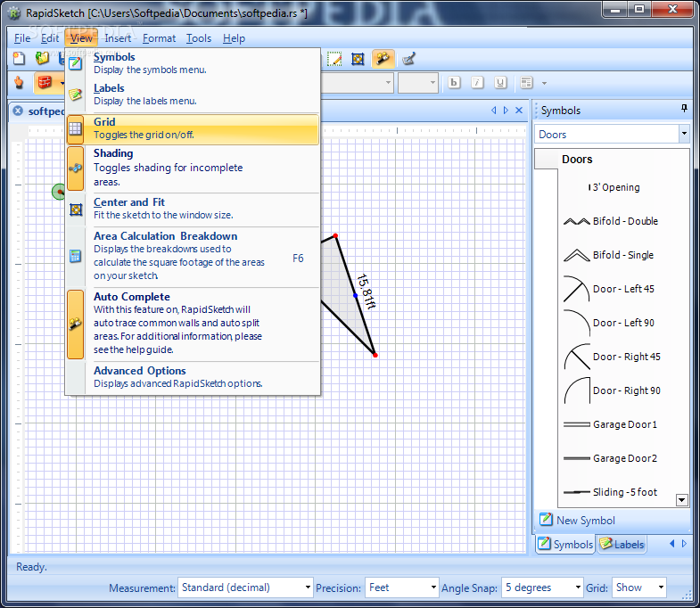Switch to the Symbols bottom tab
The width and height of the screenshot is (700, 608).
pos(565,544)
